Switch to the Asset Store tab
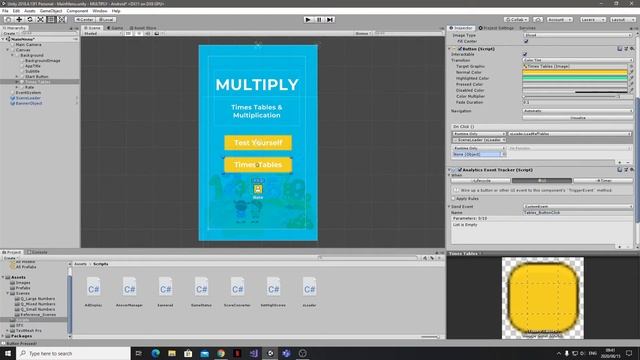The width and height of the screenshot is (640, 360). (x=143, y=28)
